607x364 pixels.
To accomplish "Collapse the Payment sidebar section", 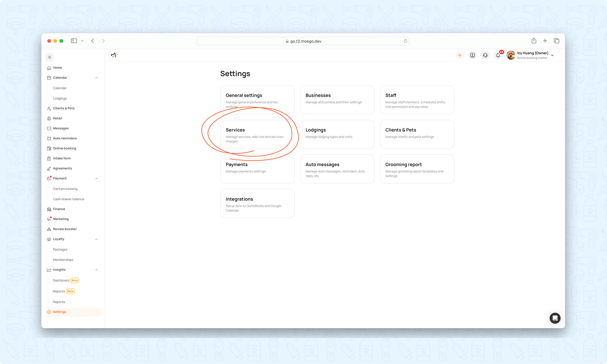I will click(x=97, y=178).
